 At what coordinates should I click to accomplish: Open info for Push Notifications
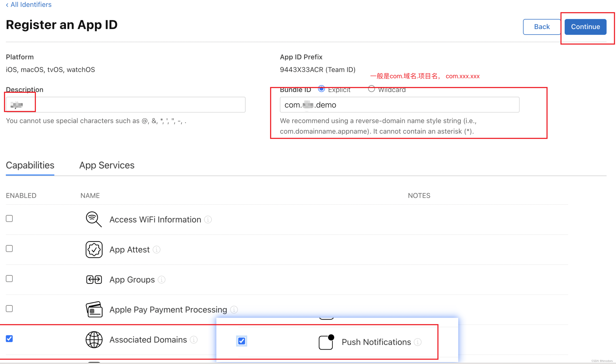pyautogui.click(x=417, y=342)
